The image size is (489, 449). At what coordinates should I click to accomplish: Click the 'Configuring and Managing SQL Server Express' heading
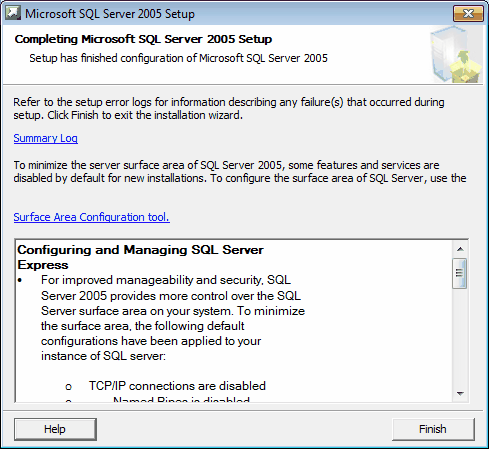coord(140,257)
